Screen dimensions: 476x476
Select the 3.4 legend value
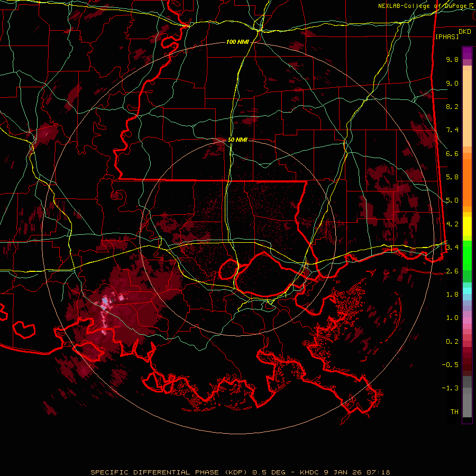click(x=452, y=247)
